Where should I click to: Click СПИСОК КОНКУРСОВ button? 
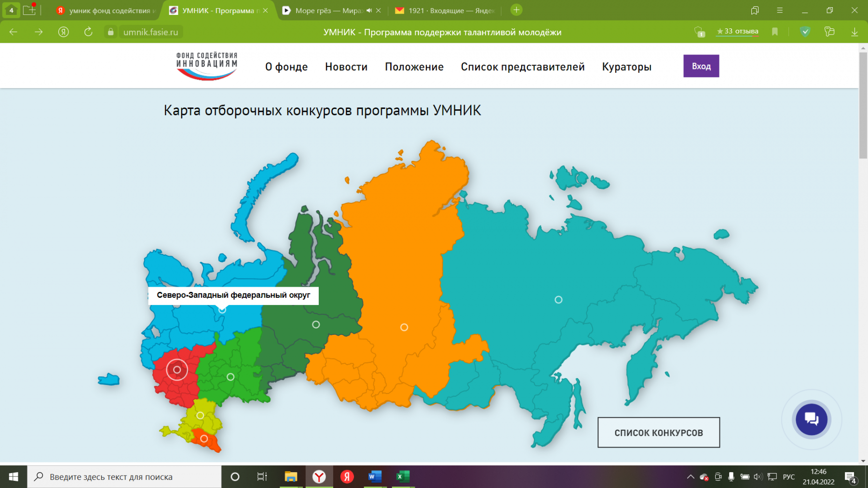click(659, 433)
